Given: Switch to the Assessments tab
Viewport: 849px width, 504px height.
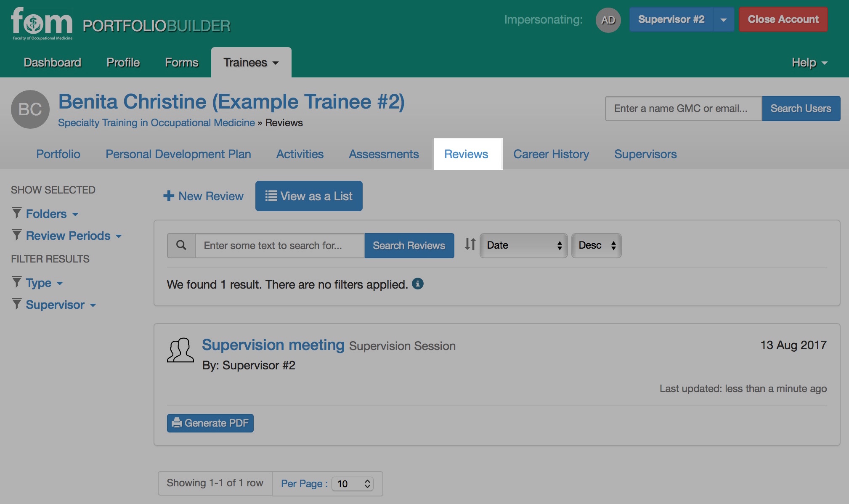Looking at the screenshot, I should [x=384, y=154].
